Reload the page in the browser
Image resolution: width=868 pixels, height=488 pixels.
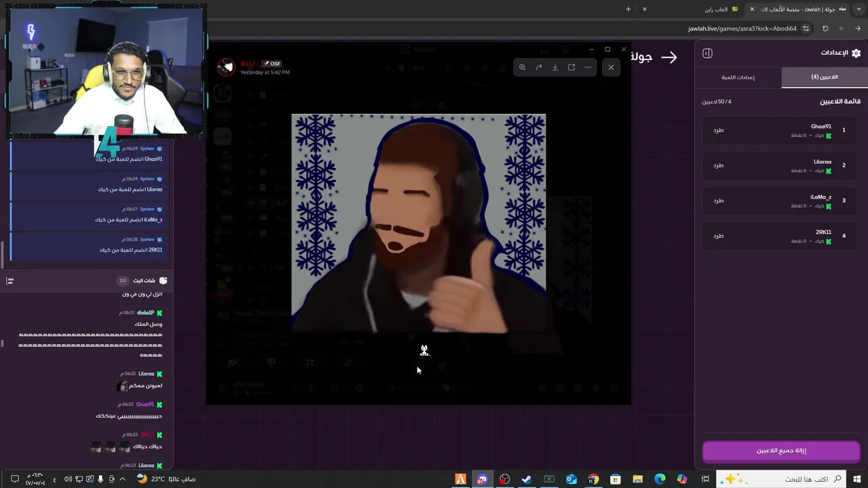[x=825, y=28]
